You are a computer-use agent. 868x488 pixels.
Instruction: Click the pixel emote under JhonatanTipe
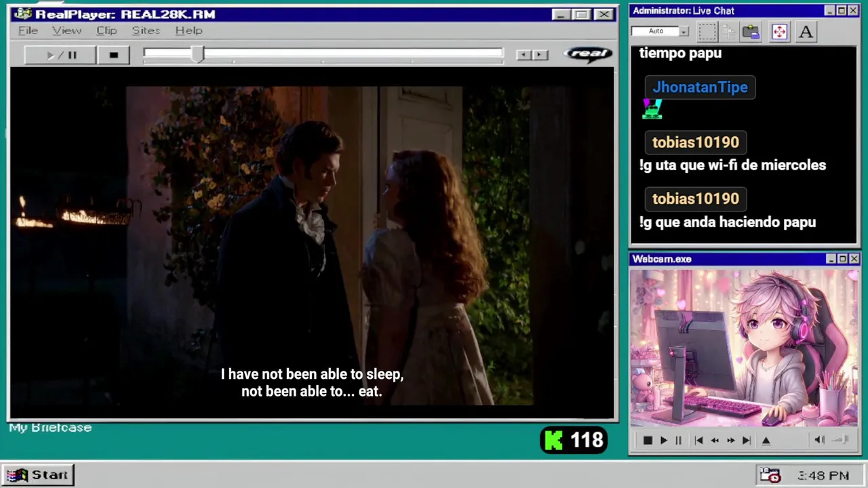point(652,108)
